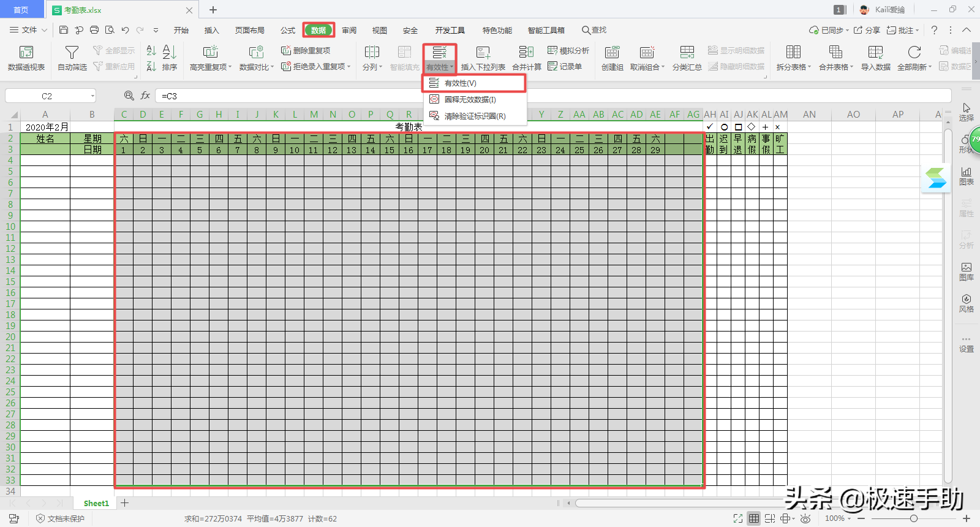The image size is (980, 527).
Task: Open the File (文件) menu dropdown
Action: pos(28,30)
